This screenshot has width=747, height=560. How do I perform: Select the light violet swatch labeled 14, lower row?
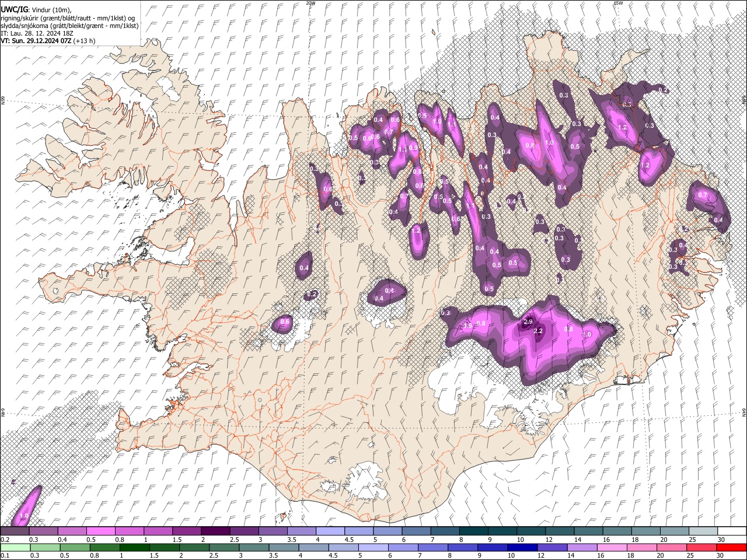pyautogui.click(x=581, y=547)
